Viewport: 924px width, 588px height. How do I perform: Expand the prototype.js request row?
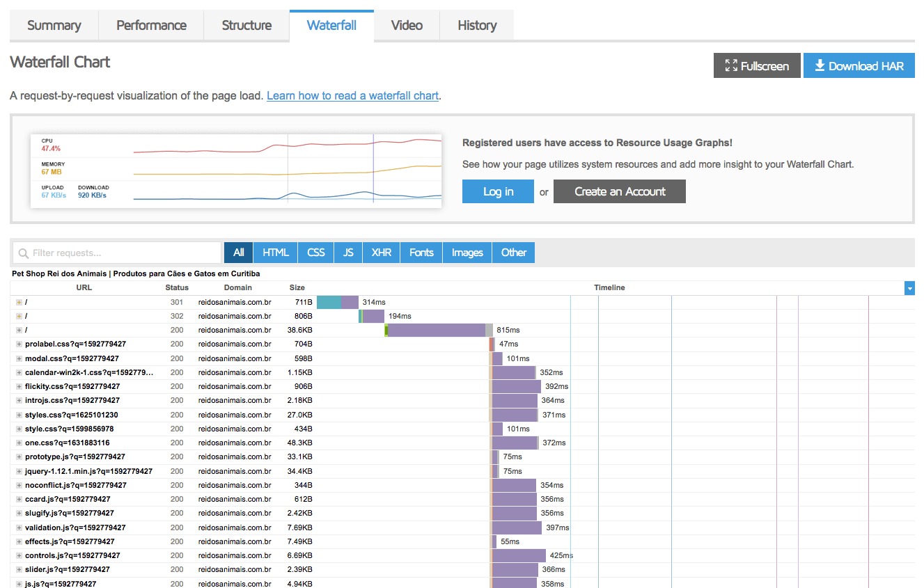pos(19,456)
